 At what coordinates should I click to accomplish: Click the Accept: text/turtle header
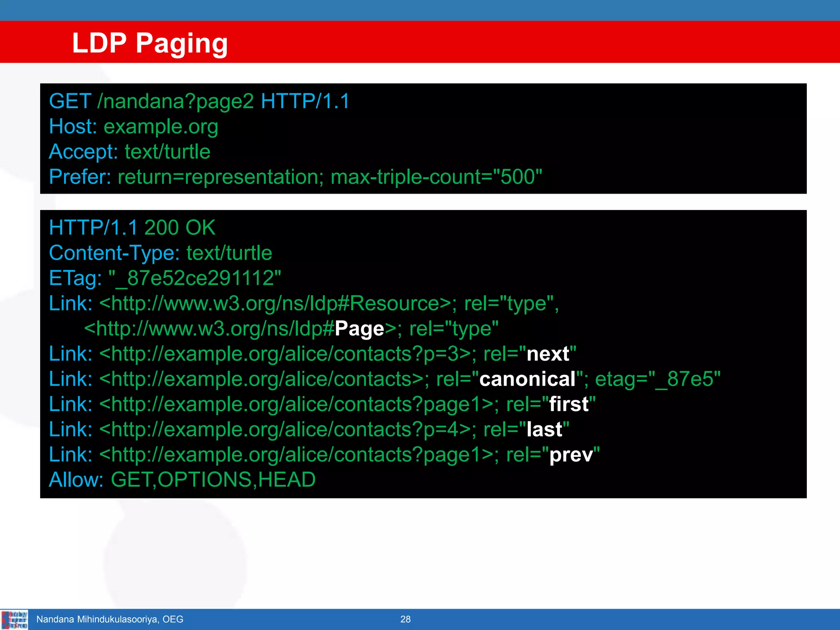point(130,152)
